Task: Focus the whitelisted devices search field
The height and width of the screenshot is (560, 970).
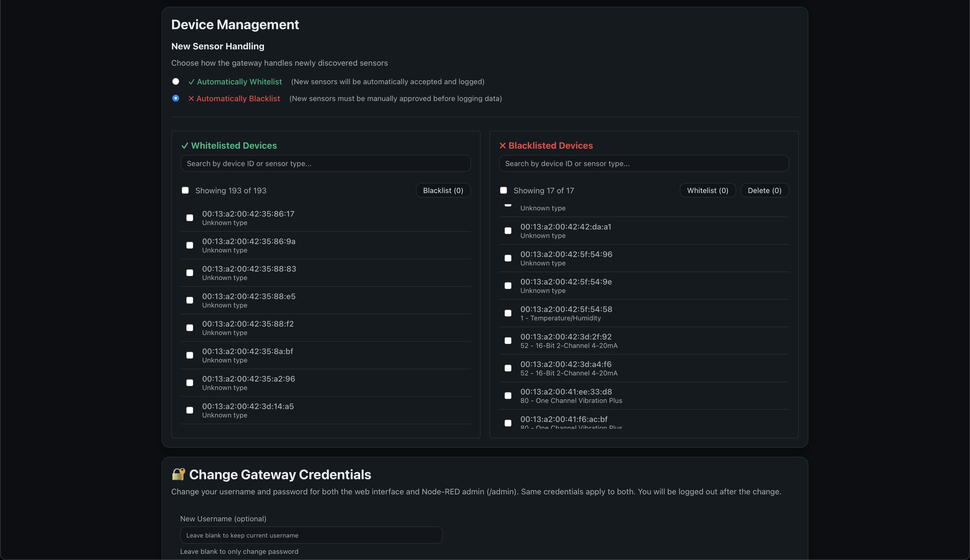Action: pyautogui.click(x=326, y=164)
